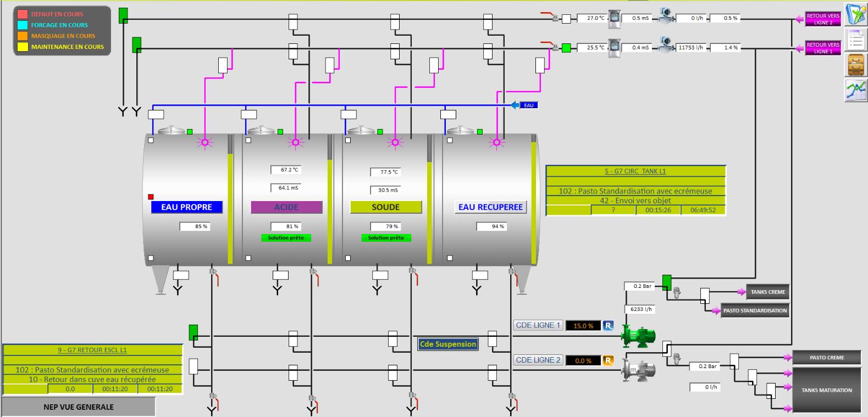The height and width of the screenshot is (417, 868).
Task: Open the EAU PROPRE tank label
Action: (x=186, y=207)
